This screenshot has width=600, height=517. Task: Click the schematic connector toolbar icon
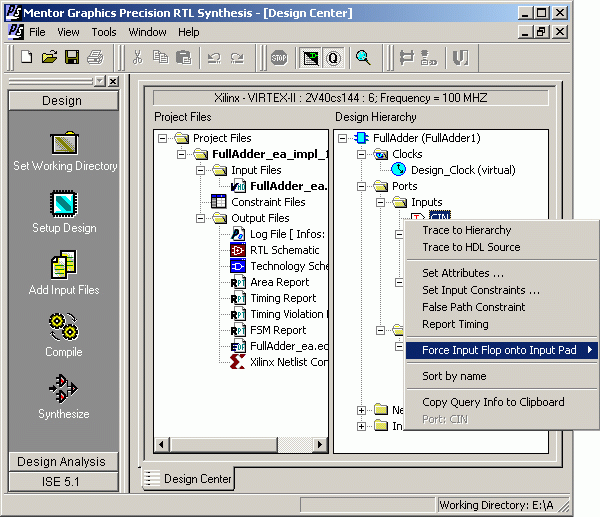(406, 58)
